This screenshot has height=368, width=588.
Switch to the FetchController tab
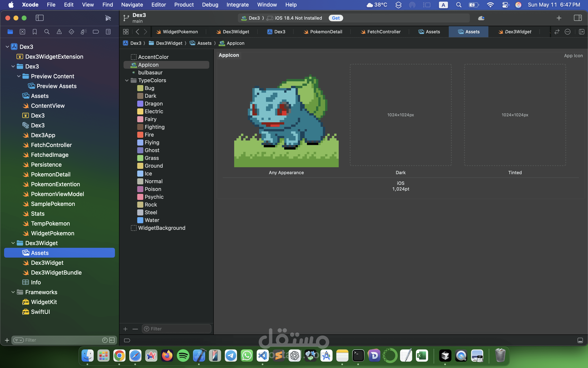pyautogui.click(x=381, y=32)
